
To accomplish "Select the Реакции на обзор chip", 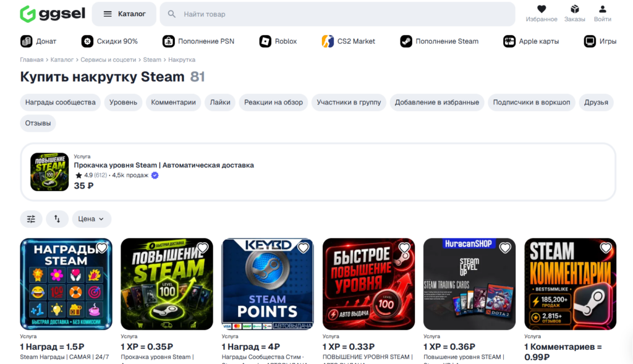I will (273, 103).
